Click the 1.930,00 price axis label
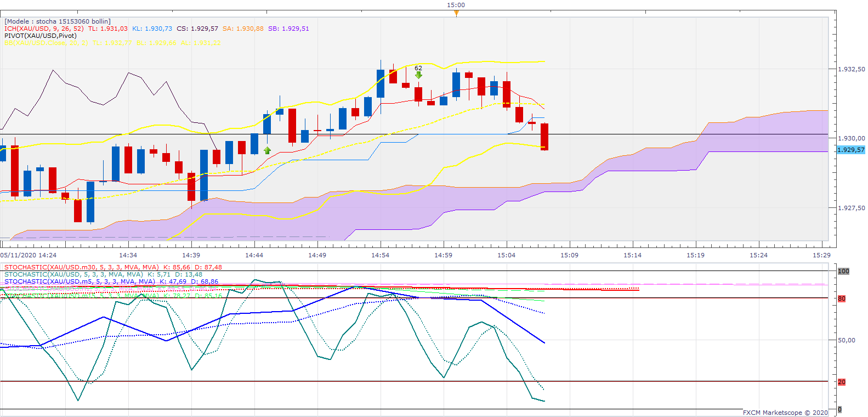 coord(852,138)
